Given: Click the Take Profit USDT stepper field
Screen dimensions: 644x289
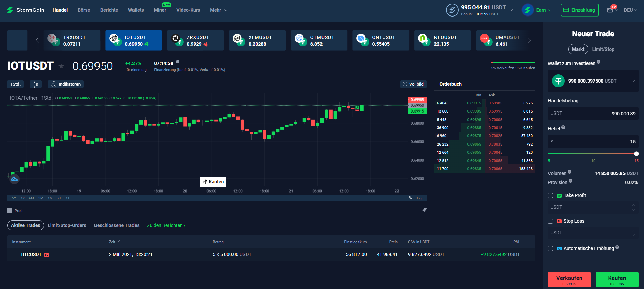Looking at the screenshot, I should (593, 207).
